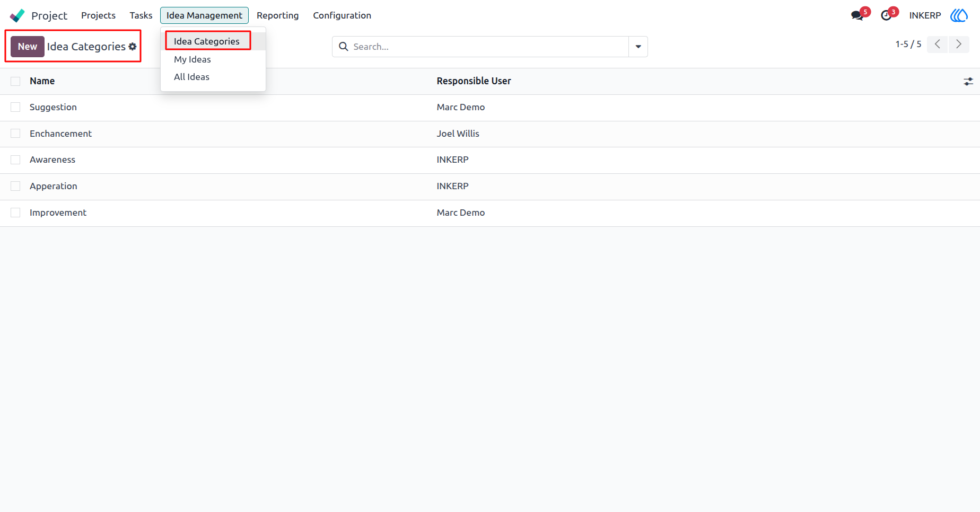Open the conversations chat icon
The image size is (980, 512).
click(x=857, y=15)
